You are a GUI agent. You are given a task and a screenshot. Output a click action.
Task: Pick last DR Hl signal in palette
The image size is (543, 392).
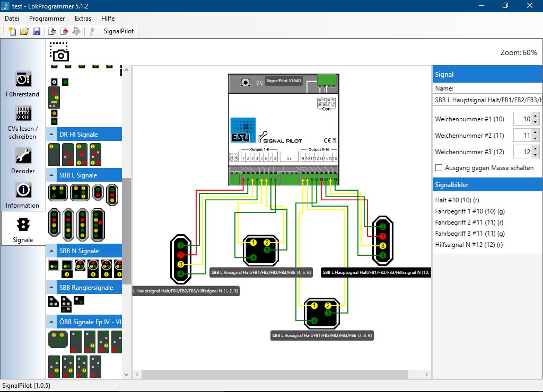coord(95,154)
